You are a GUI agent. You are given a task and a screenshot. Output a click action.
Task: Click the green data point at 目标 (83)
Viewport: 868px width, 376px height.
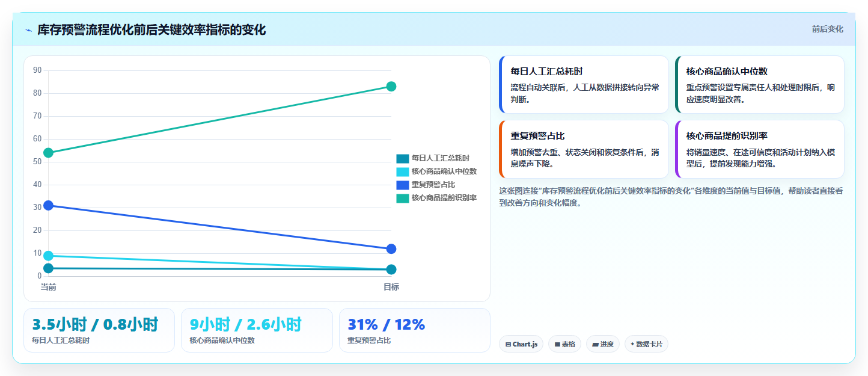pyautogui.click(x=391, y=87)
